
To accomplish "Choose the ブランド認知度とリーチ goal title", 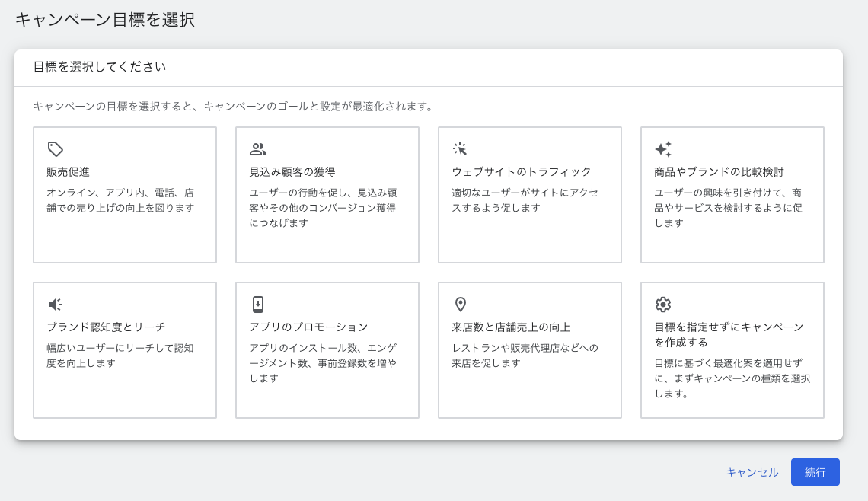I will [106, 327].
